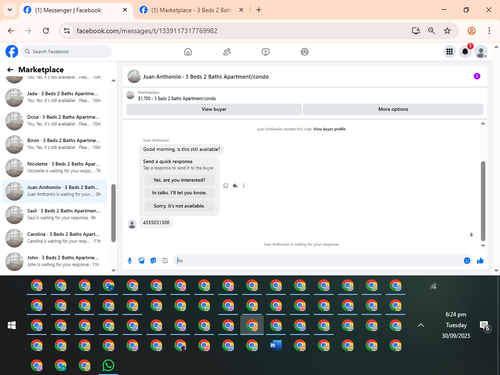
Task: Send 'Yes, are you interested?' quick response
Action: pos(179,180)
